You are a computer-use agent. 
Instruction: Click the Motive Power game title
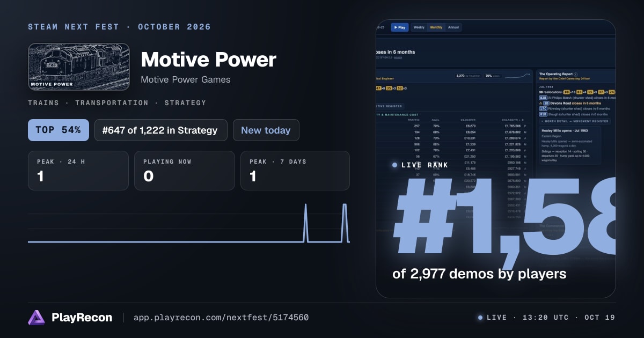click(208, 60)
